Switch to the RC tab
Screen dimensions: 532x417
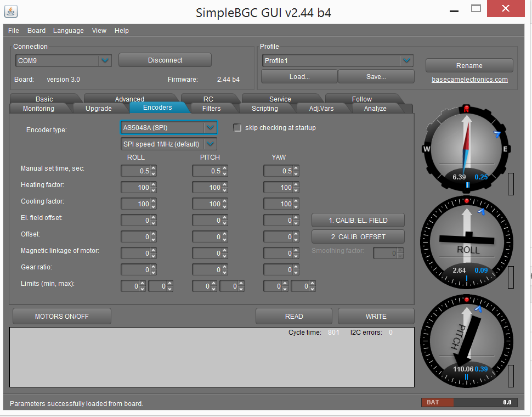(208, 99)
